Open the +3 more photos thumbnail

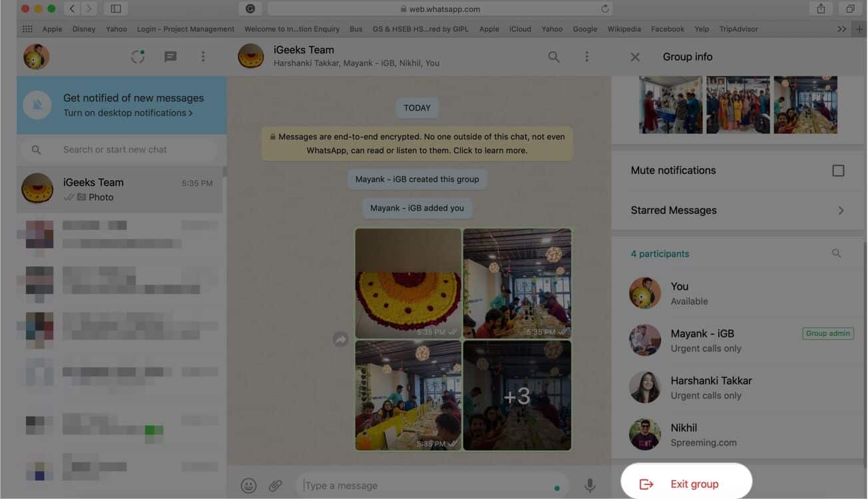pyautogui.click(x=517, y=396)
